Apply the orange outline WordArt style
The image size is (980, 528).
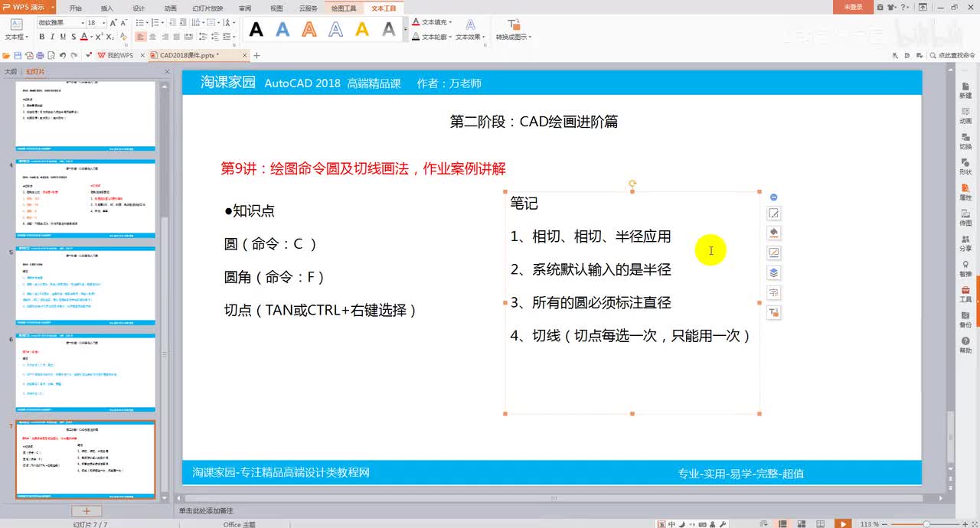[x=309, y=30]
